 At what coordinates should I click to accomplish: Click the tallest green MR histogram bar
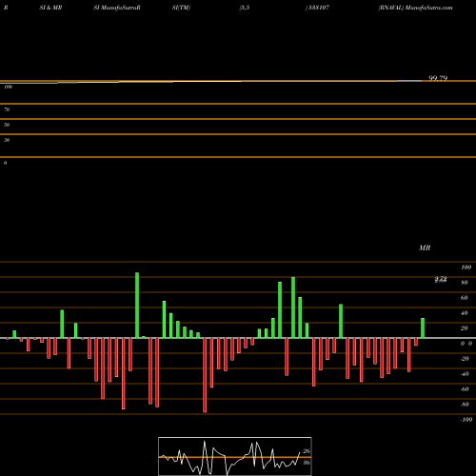(137, 306)
